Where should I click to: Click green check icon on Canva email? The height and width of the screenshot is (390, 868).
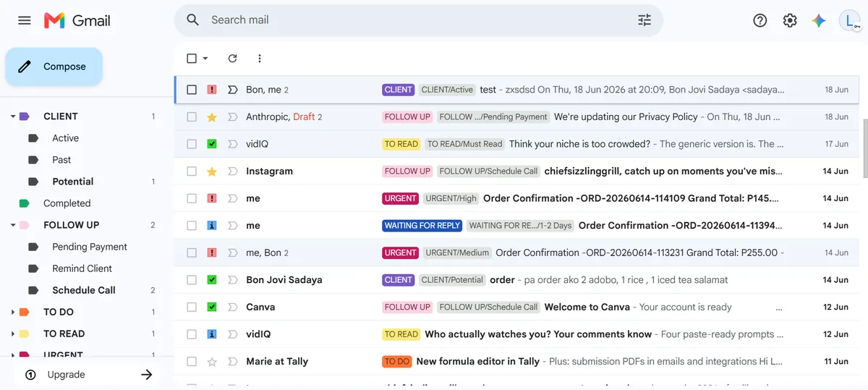212,307
